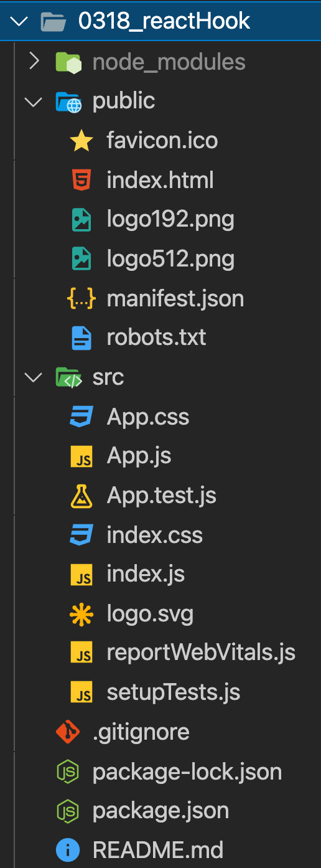
Task: Click the flask icon for App.test.js
Action: [x=81, y=496]
